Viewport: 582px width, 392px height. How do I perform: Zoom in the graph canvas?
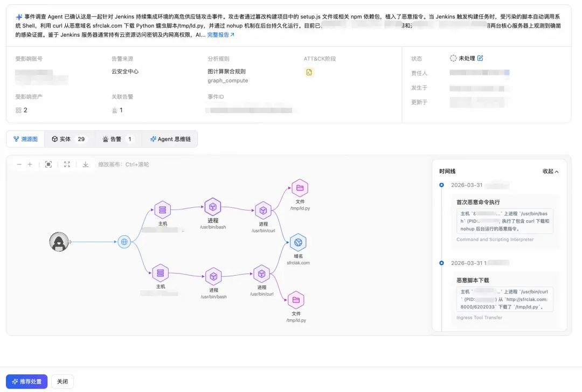click(30, 164)
